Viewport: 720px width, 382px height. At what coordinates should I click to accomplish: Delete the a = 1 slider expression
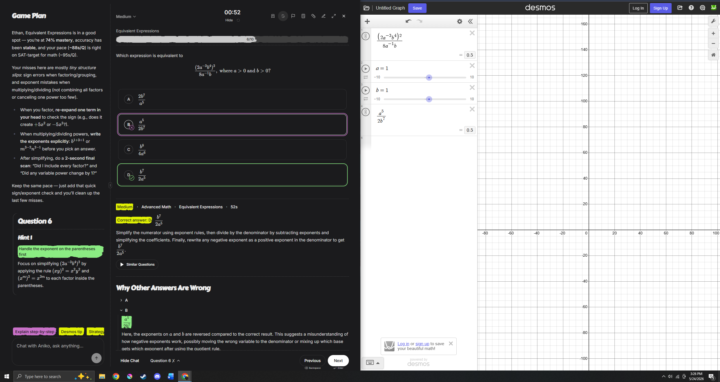[472, 66]
